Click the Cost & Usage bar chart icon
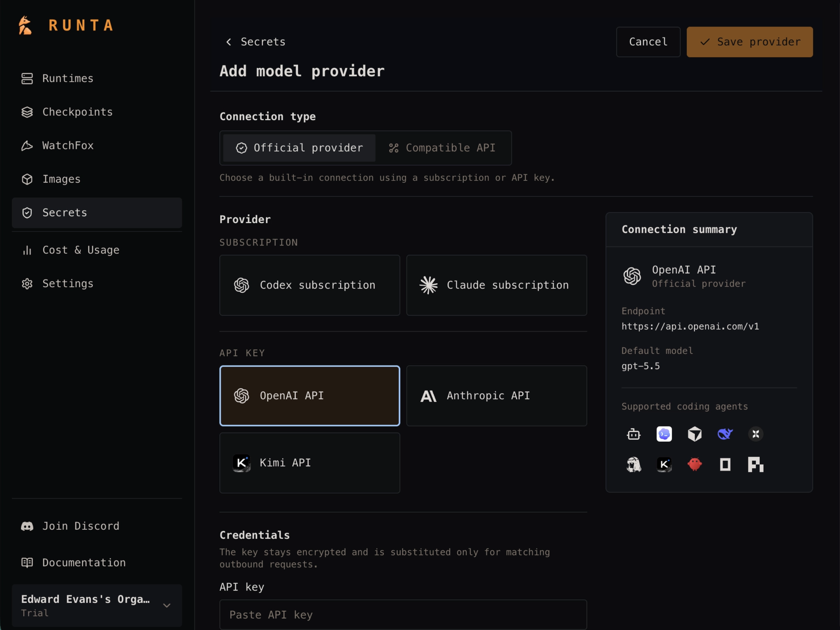 (27, 250)
